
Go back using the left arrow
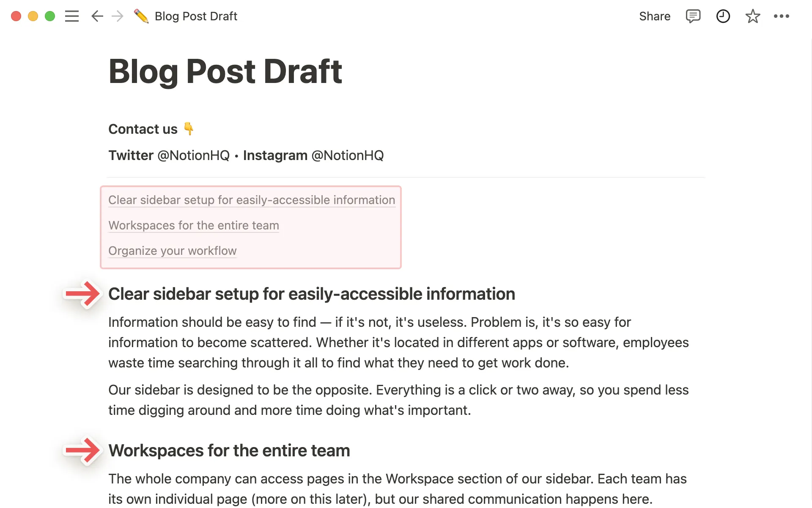(97, 16)
